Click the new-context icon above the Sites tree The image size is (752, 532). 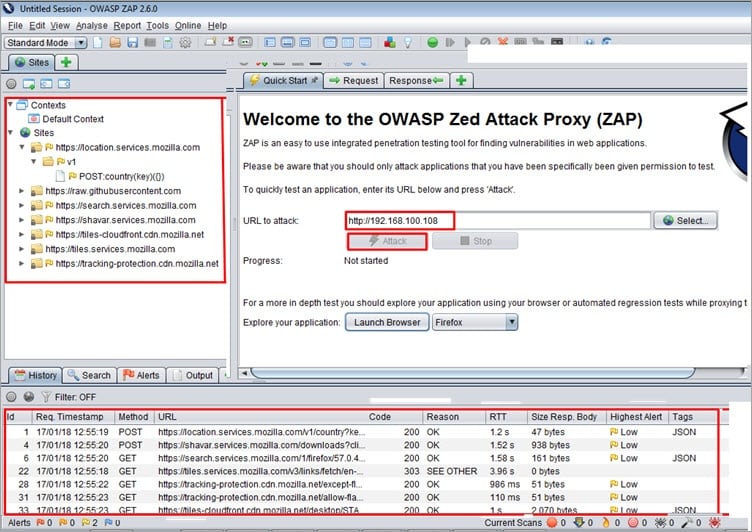click(29, 84)
